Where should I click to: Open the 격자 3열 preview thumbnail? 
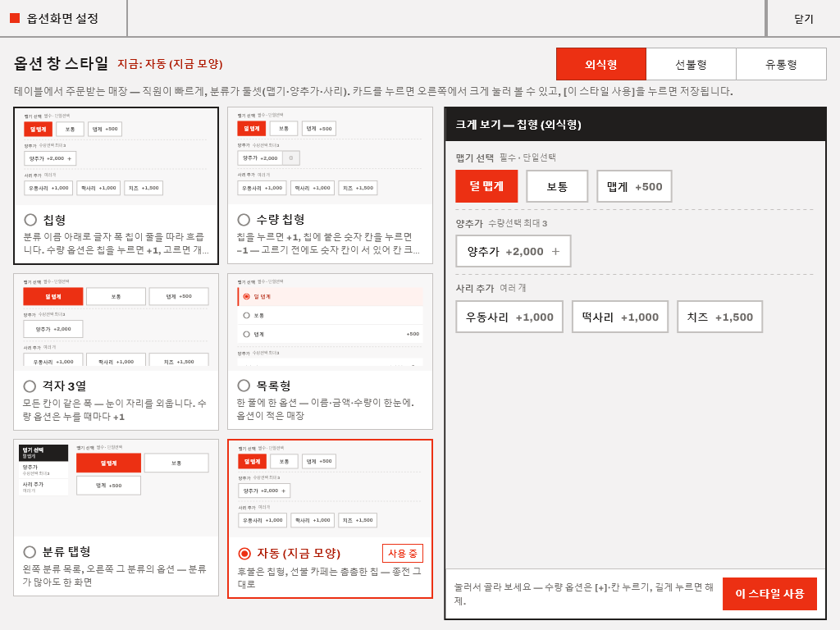[x=116, y=322]
